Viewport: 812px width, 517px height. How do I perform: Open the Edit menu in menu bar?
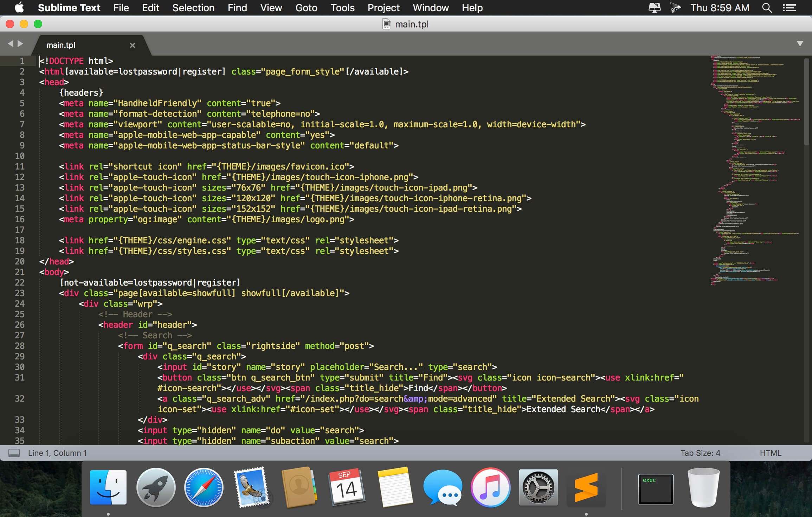150,8
